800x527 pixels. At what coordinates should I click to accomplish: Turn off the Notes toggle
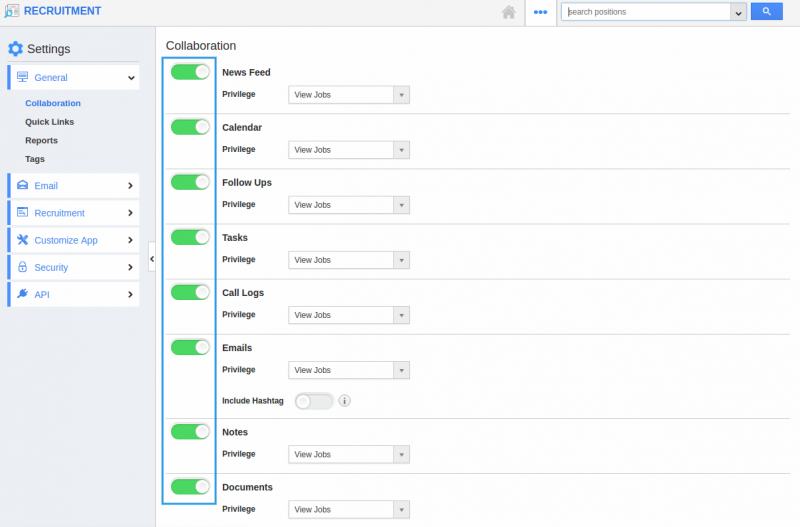click(190, 432)
